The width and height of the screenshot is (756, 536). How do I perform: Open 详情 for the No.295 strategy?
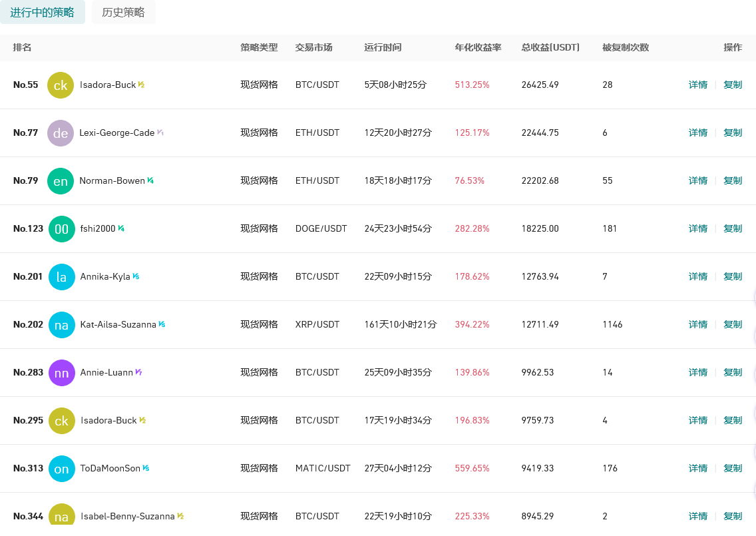click(697, 420)
